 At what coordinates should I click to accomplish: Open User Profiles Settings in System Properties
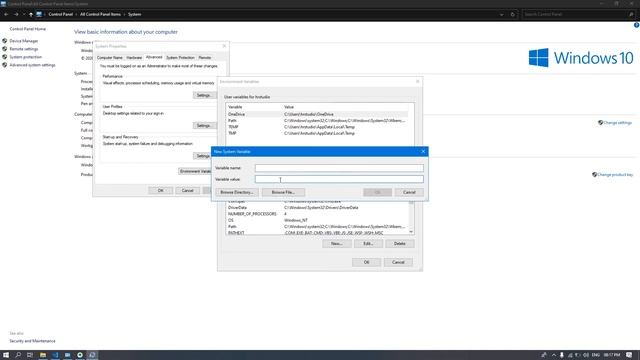click(203, 126)
